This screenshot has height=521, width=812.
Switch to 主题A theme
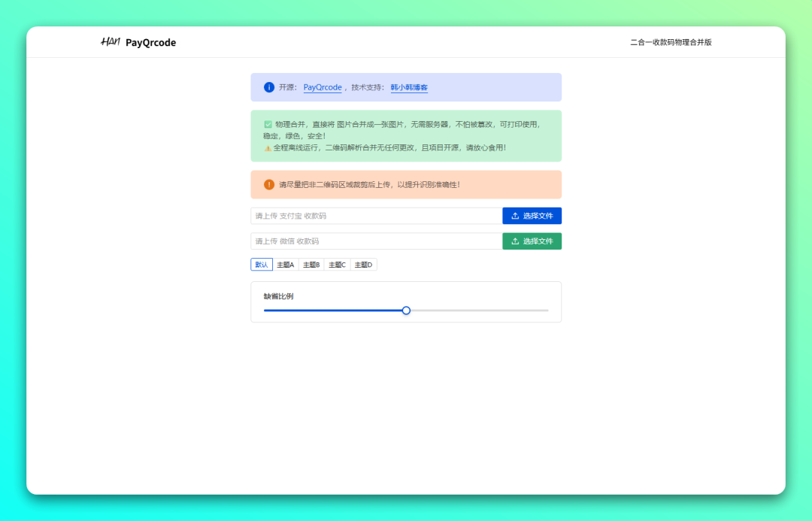pyautogui.click(x=286, y=265)
